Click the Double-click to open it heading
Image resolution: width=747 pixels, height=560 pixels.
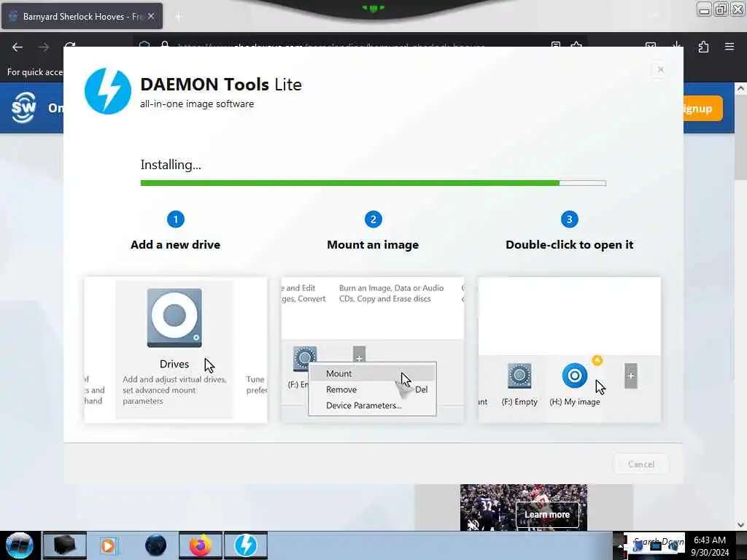(569, 245)
